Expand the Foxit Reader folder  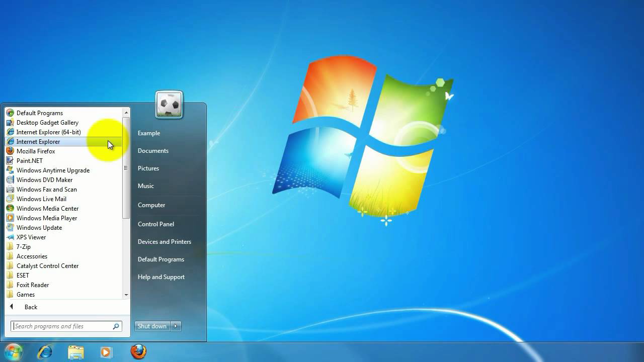(x=63, y=285)
